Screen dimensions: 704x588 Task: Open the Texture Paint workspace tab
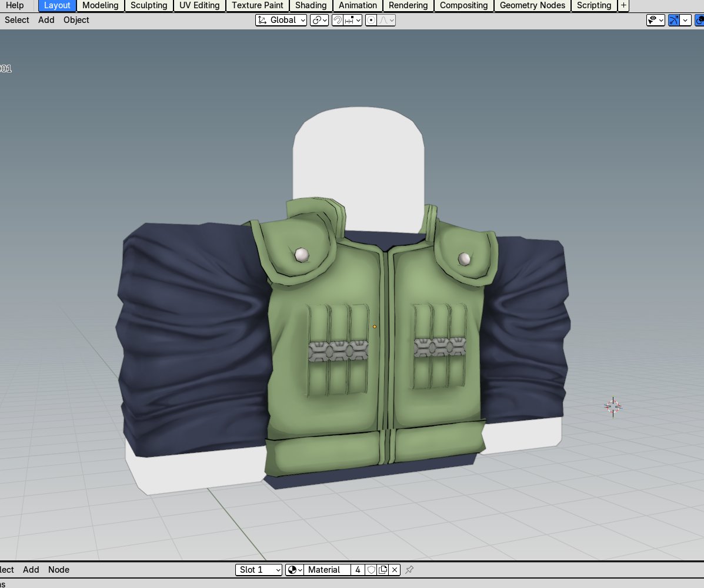pos(257,5)
